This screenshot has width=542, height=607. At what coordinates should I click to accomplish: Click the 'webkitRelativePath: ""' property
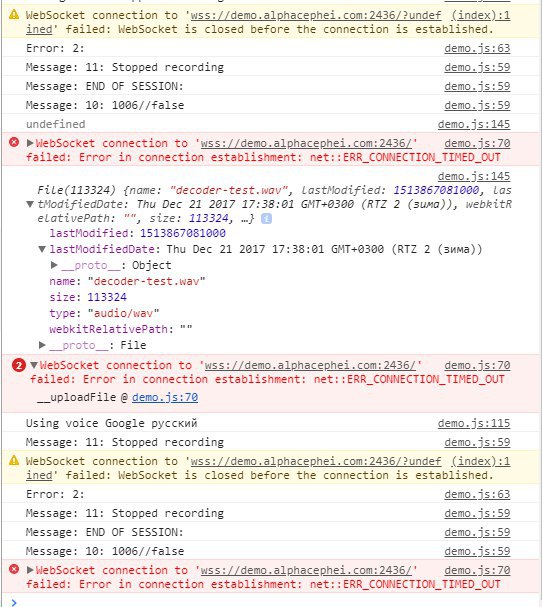pos(121,329)
